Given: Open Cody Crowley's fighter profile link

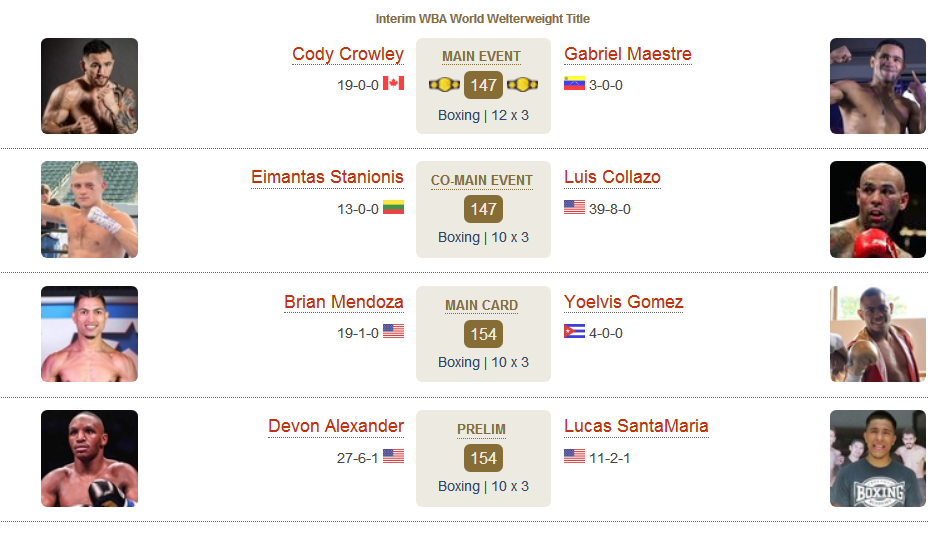Looking at the screenshot, I should (x=348, y=54).
